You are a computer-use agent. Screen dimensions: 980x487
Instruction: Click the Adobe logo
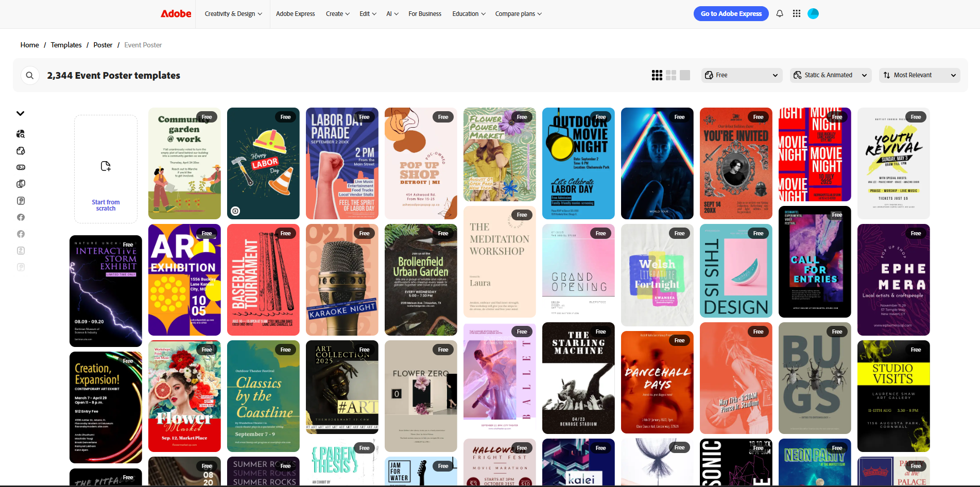pyautogui.click(x=176, y=14)
